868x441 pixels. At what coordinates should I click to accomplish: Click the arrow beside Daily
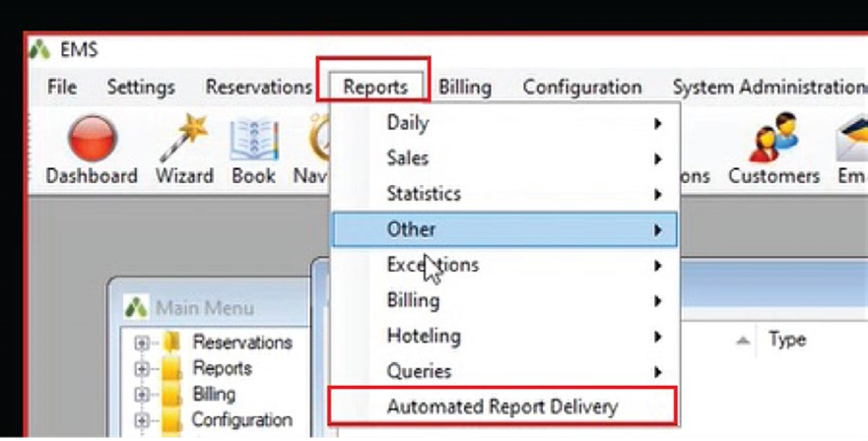pos(657,123)
